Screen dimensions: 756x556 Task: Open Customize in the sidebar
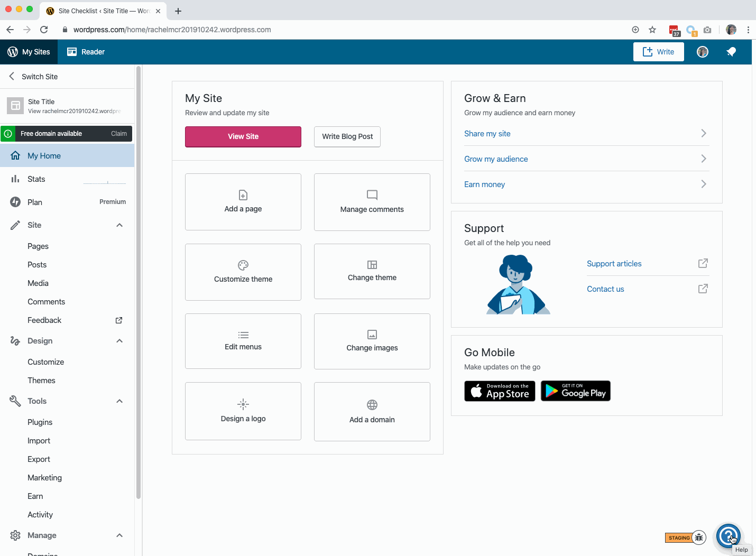[46, 362]
